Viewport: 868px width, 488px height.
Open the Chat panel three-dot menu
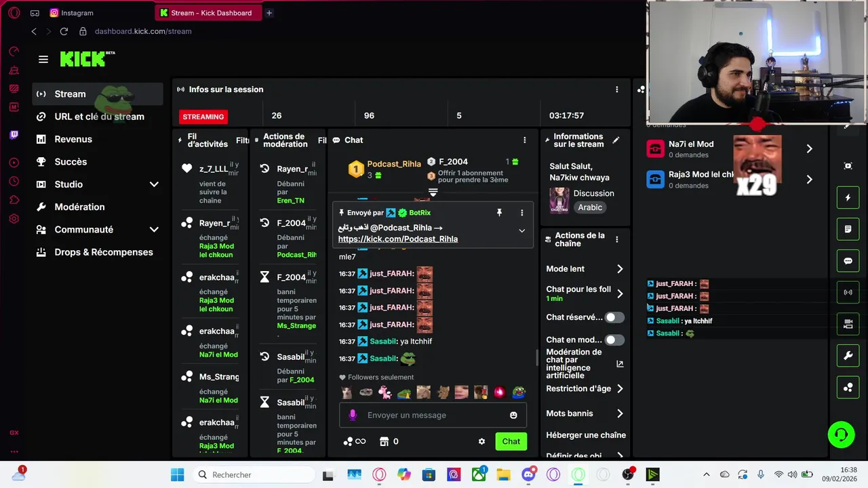(x=524, y=140)
